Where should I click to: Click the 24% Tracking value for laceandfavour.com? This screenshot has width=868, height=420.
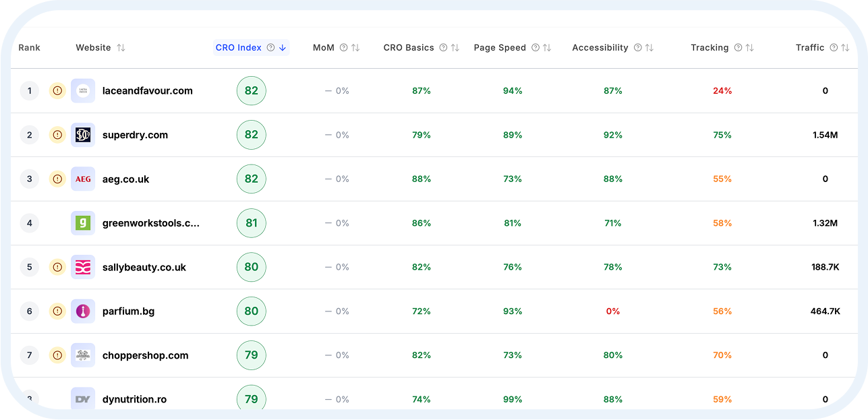click(722, 90)
